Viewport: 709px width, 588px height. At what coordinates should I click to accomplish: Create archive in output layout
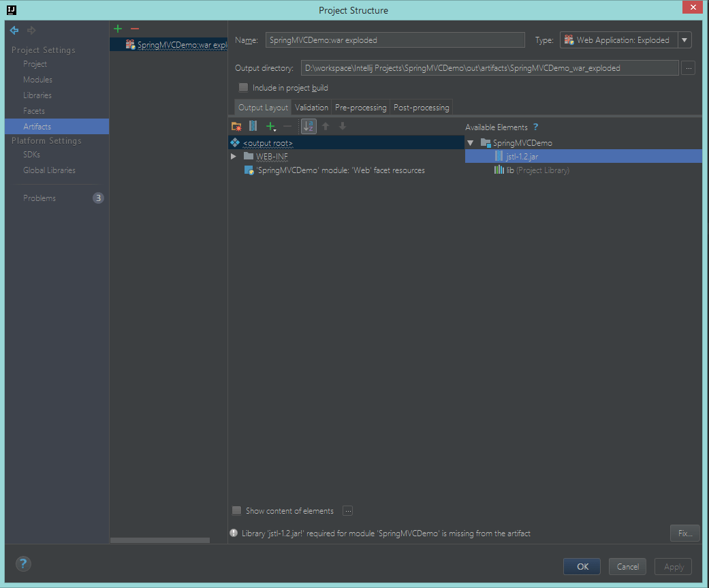point(253,127)
